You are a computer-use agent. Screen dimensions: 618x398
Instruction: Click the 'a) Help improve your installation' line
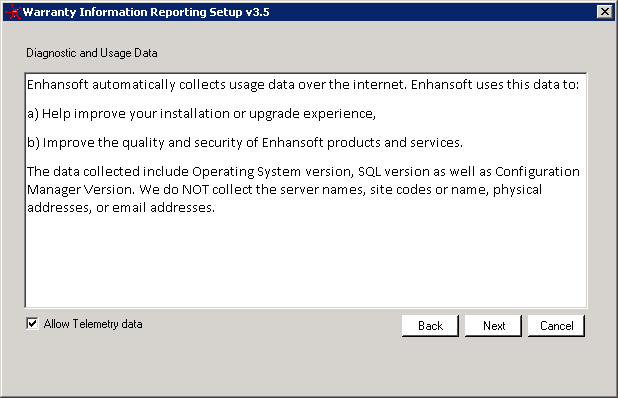(201, 113)
